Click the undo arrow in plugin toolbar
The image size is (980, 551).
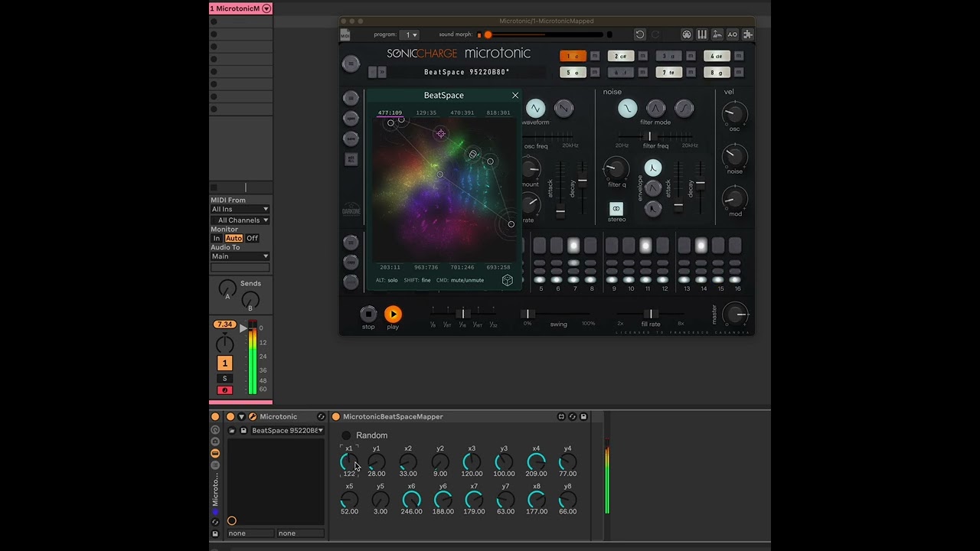(x=640, y=34)
